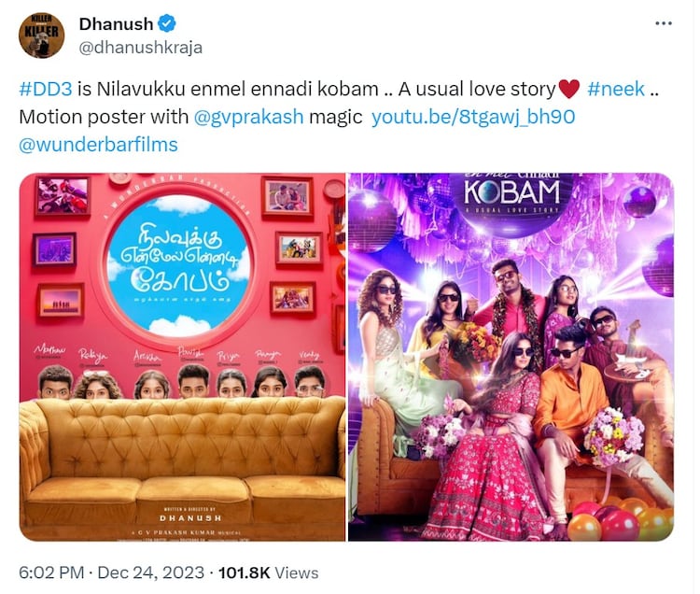Click the red heart emoji

[x=569, y=90]
